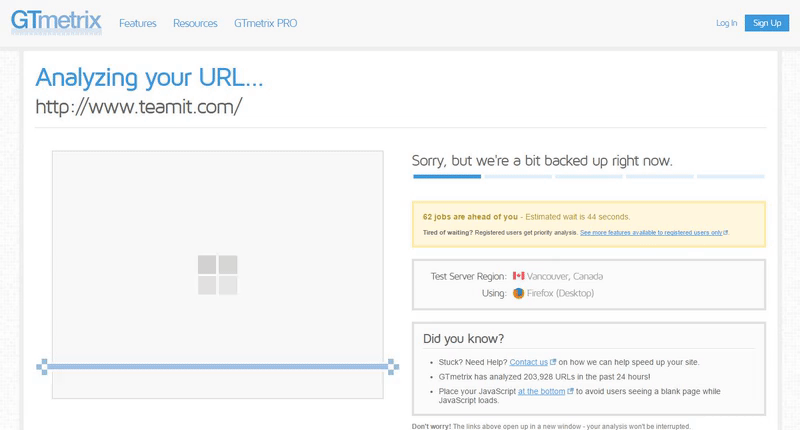Click the 'Vancouver, Canada' region text
Image resolution: width=800 pixels, height=430 pixels.
[565, 276]
